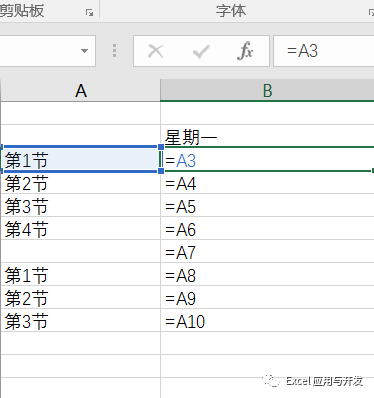Viewport: 374px width, 398px height.
Task: Select the second 第2节 cell beside =A9
Action: [80, 297]
